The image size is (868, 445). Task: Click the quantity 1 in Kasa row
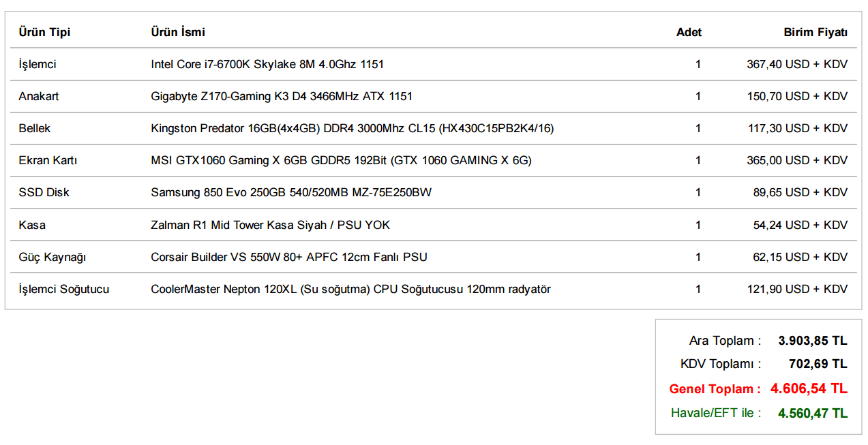click(x=698, y=225)
